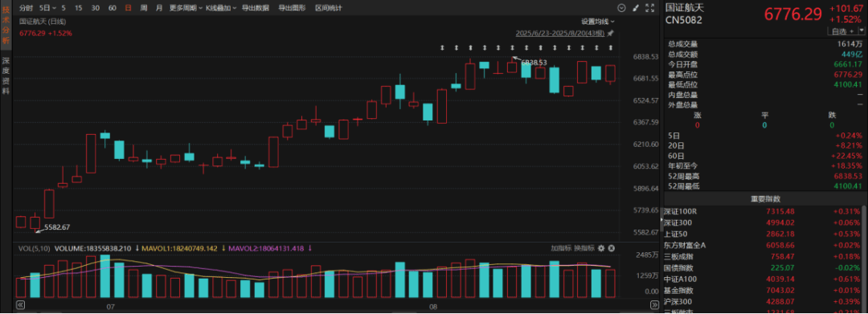Open 设置均线 dropdown
The image size is (868, 314).
[x=597, y=21]
